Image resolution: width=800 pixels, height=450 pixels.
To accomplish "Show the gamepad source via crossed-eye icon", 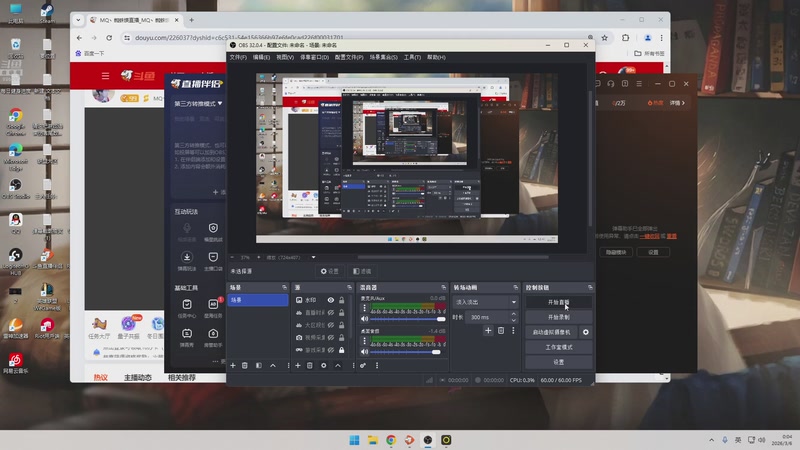I will [x=331, y=350].
